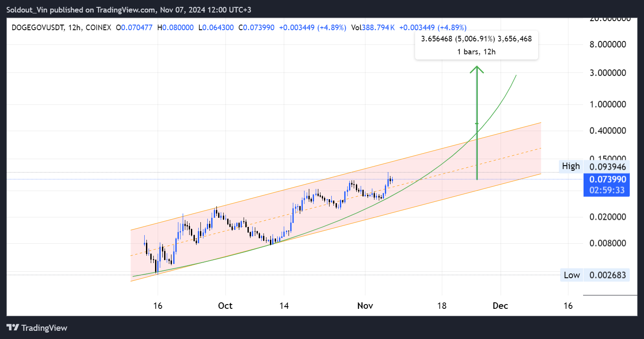644x339 pixels.
Task: Click the 0.020000 price axis label
Action: pyautogui.click(x=607, y=217)
